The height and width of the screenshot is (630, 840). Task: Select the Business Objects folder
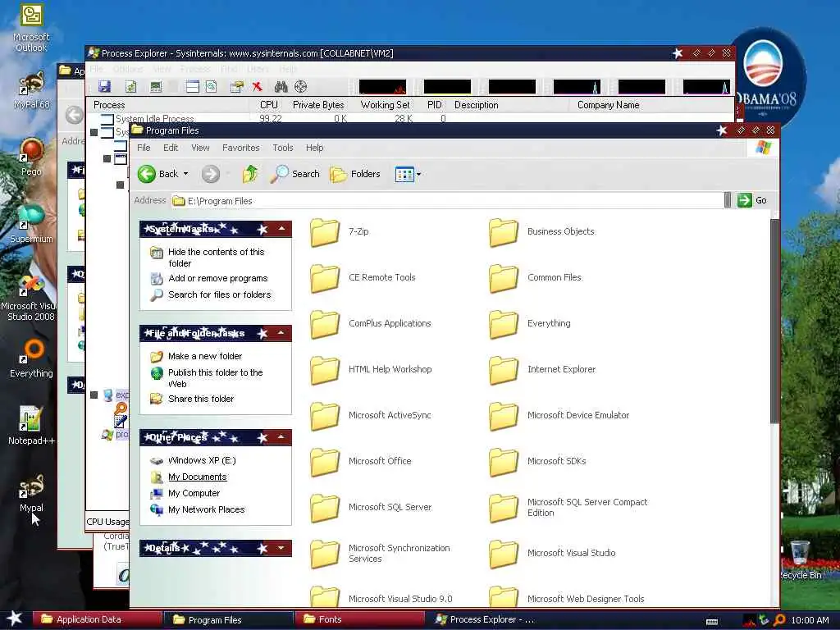(x=541, y=232)
